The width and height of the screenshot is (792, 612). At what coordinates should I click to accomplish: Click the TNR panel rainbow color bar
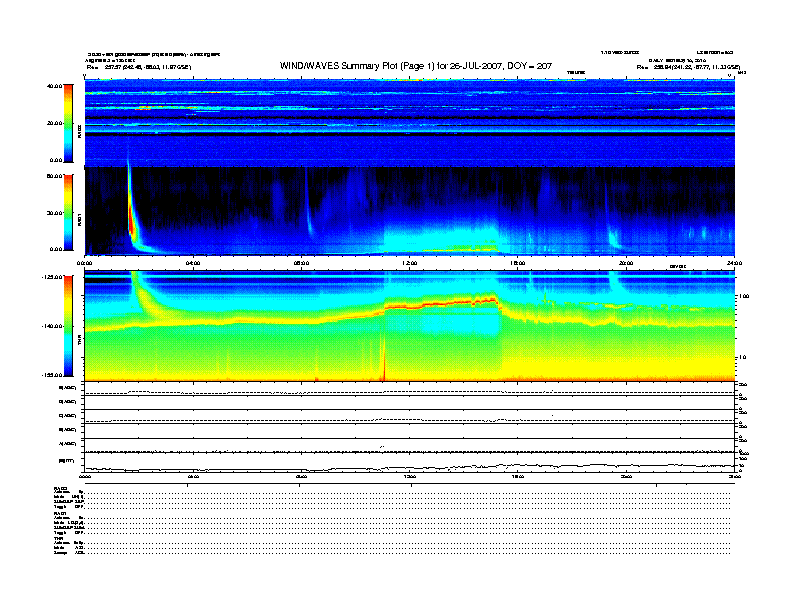(68, 326)
